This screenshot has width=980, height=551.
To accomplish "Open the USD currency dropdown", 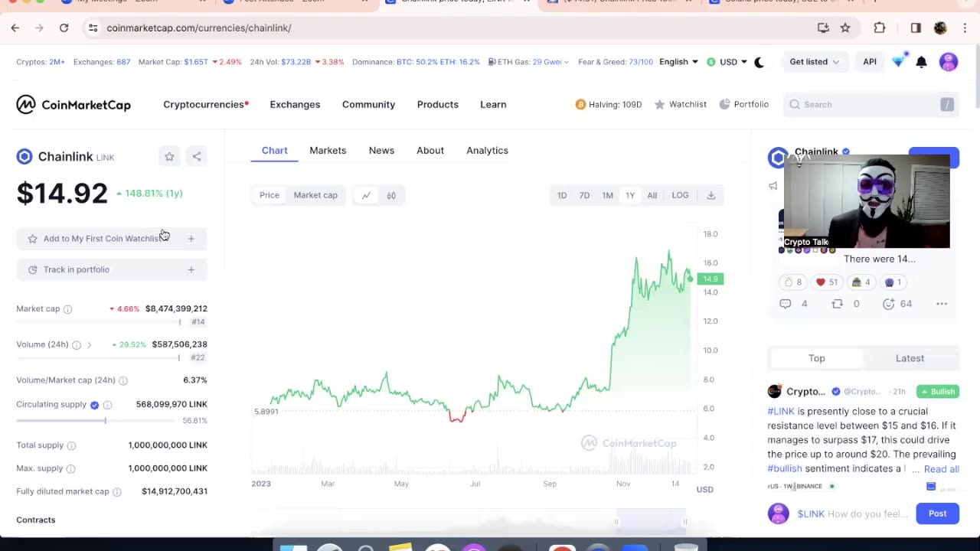I will click(727, 62).
